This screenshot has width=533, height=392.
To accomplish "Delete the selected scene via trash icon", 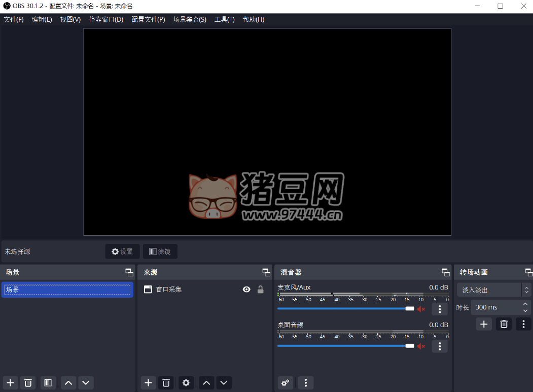I will [x=28, y=383].
